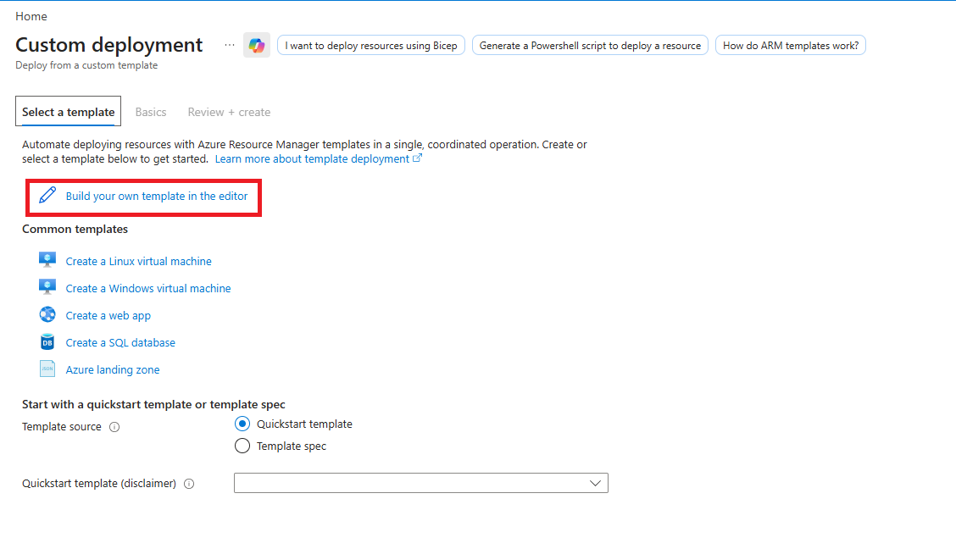Select the Quickstart template radio button
This screenshot has width=956, height=560.
tap(242, 424)
